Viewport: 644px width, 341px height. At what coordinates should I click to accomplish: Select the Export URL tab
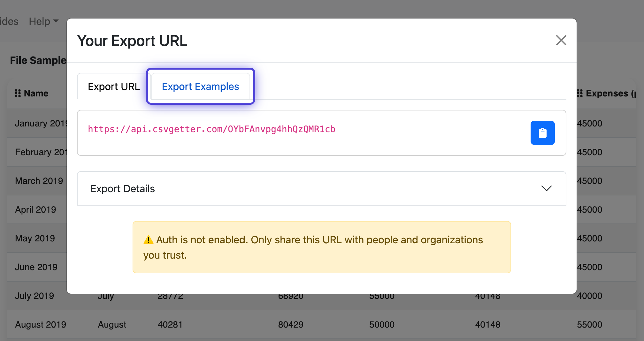(114, 87)
